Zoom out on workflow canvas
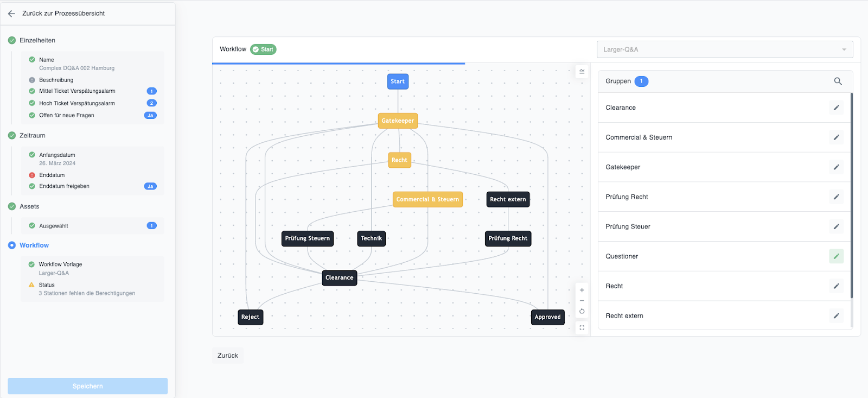Viewport: 868px width, 398px height. tap(582, 301)
